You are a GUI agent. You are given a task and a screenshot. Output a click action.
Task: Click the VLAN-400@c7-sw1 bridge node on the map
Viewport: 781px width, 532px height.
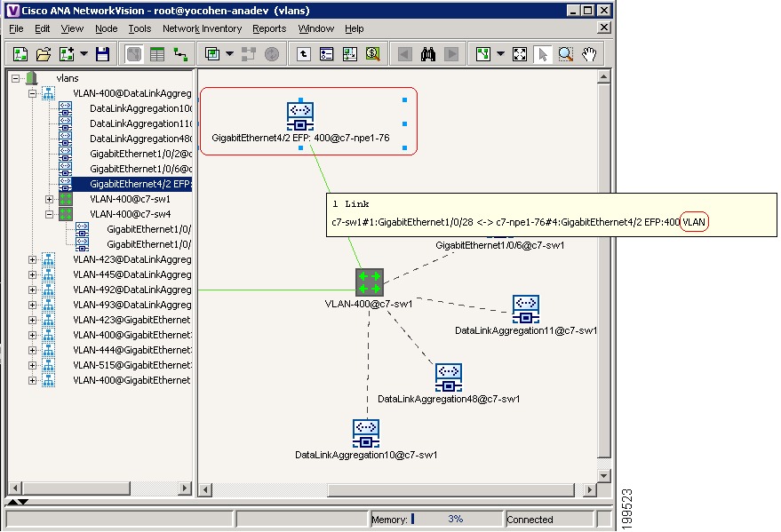point(369,282)
